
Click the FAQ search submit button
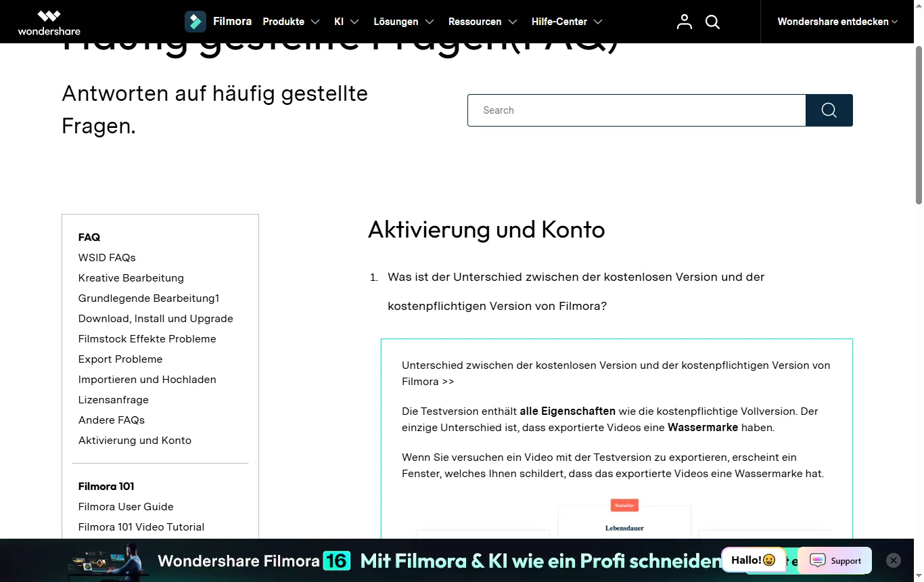coord(829,110)
